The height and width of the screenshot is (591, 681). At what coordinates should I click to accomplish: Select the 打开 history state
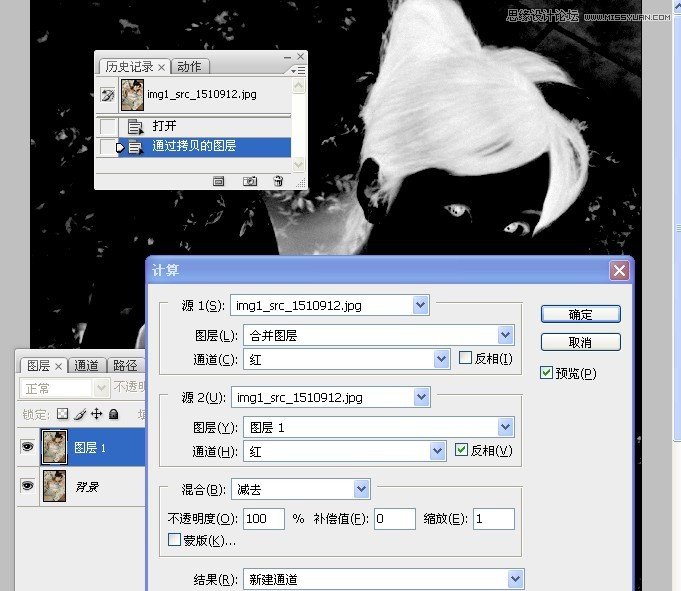pyautogui.click(x=205, y=126)
